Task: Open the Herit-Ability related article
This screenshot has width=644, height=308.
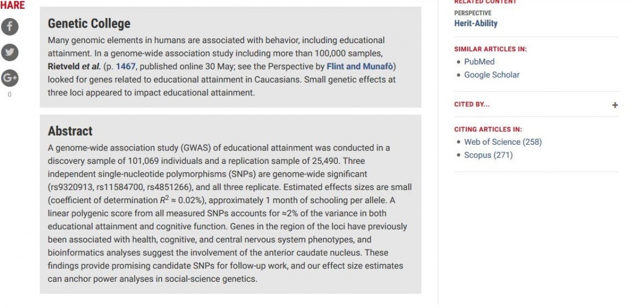Action: [x=475, y=23]
